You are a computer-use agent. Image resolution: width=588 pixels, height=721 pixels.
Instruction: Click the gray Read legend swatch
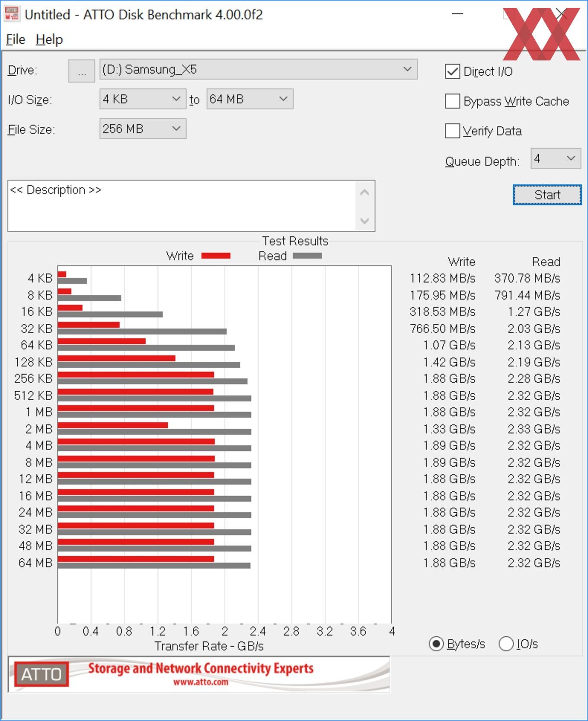tap(307, 256)
